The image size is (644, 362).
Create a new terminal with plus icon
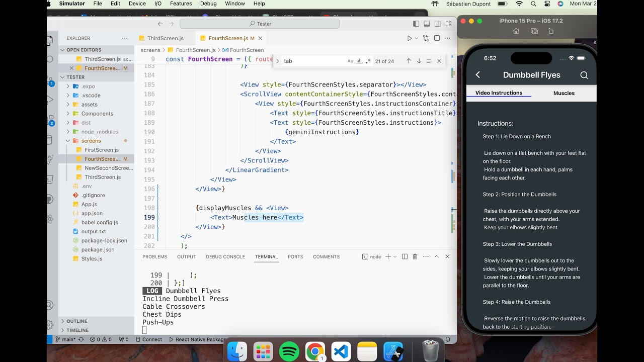click(388, 256)
